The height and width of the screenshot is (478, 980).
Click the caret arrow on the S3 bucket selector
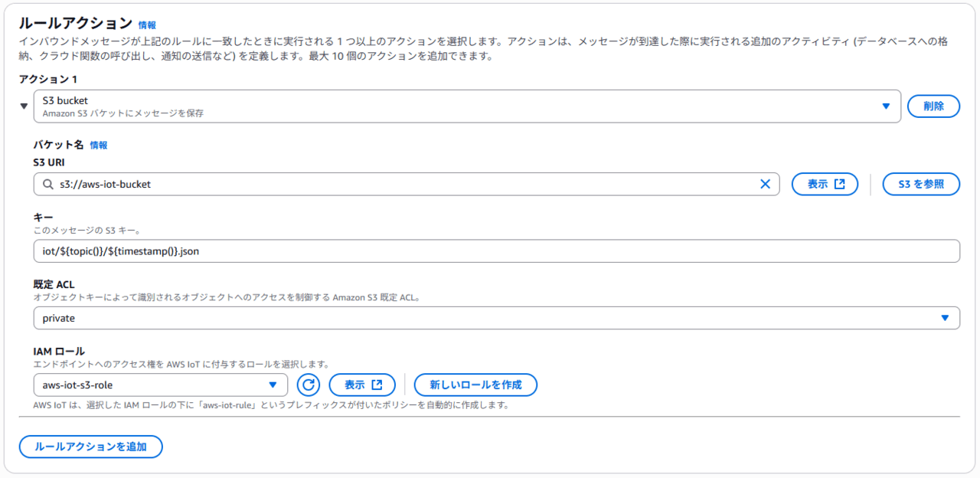(x=886, y=106)
